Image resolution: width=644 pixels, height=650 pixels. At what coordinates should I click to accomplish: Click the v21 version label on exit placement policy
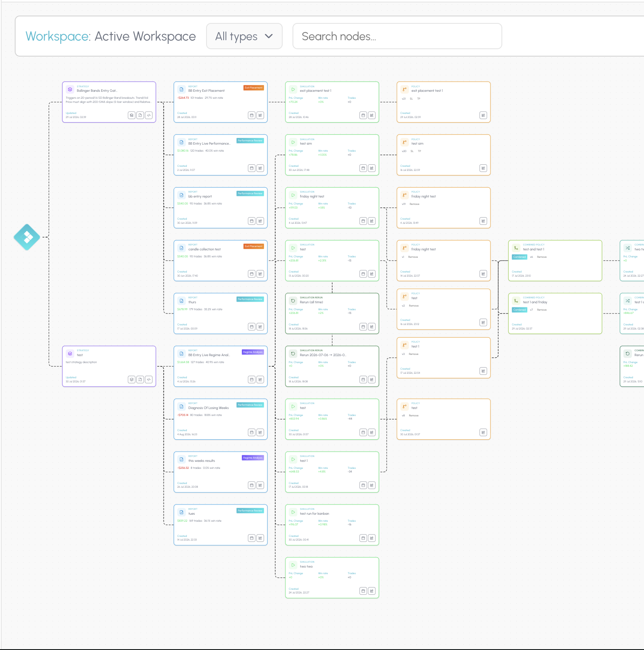(404, 99)
